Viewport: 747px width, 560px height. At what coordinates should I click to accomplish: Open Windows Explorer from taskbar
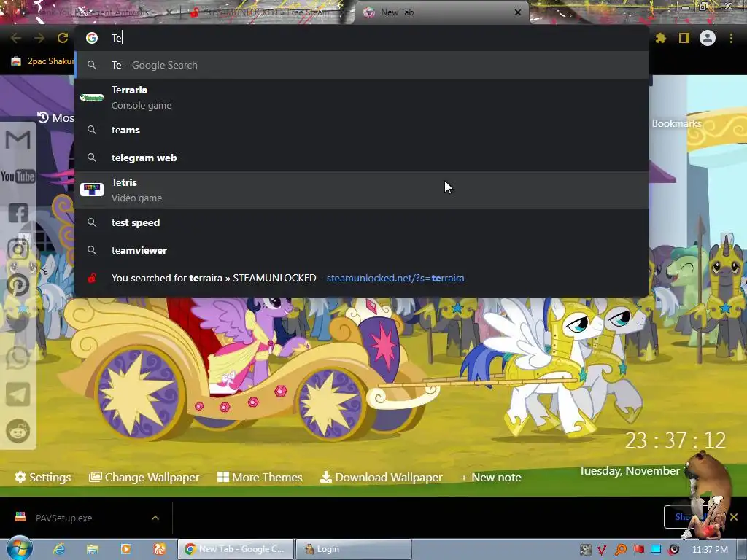pyautogui.click(x=93, y=549)
